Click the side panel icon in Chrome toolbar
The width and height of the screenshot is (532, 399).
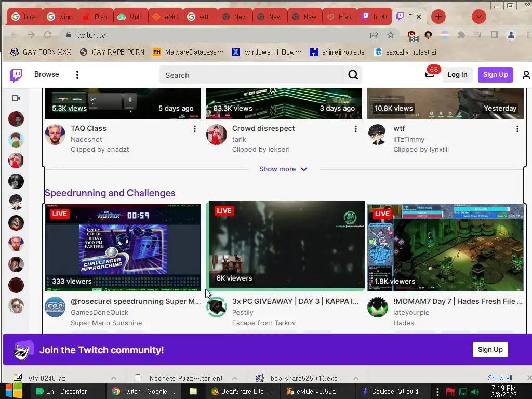(x=495, y=35)
